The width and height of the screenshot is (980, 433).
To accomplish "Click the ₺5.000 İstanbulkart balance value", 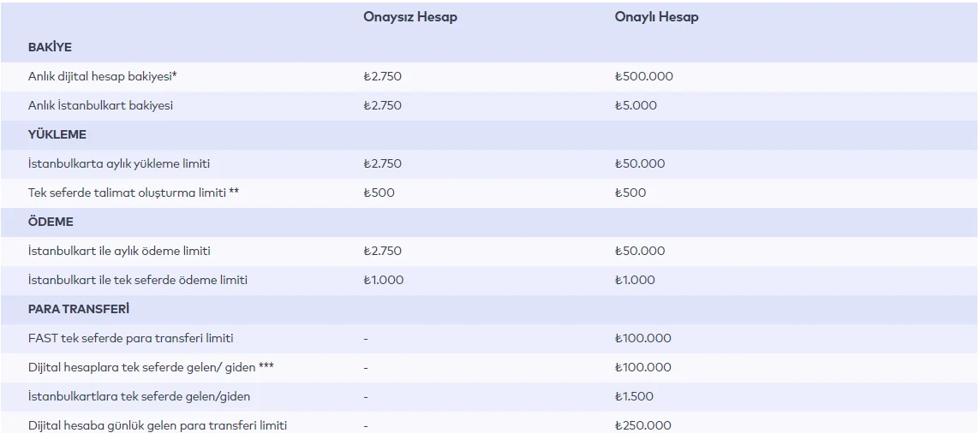I will pyautogui.click(x=636, y=105).
